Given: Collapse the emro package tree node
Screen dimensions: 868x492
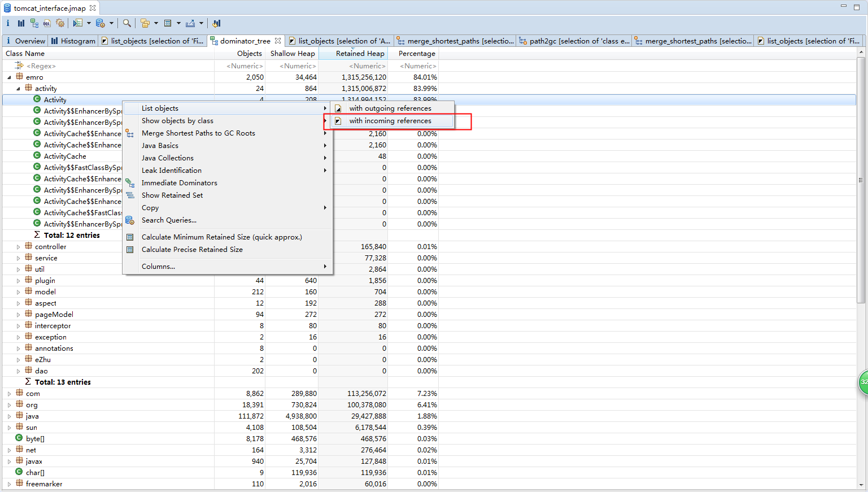Looking at the screenshot, I should (9, 77).
